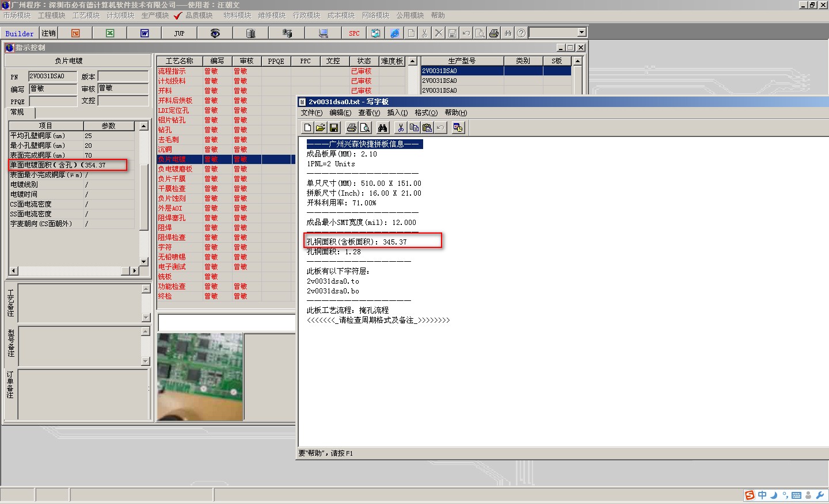Image resolution: width=829 pixels, height=504 pixels.
Task: Click the floppy save icon in main toolbar
Action: (452, 33)
